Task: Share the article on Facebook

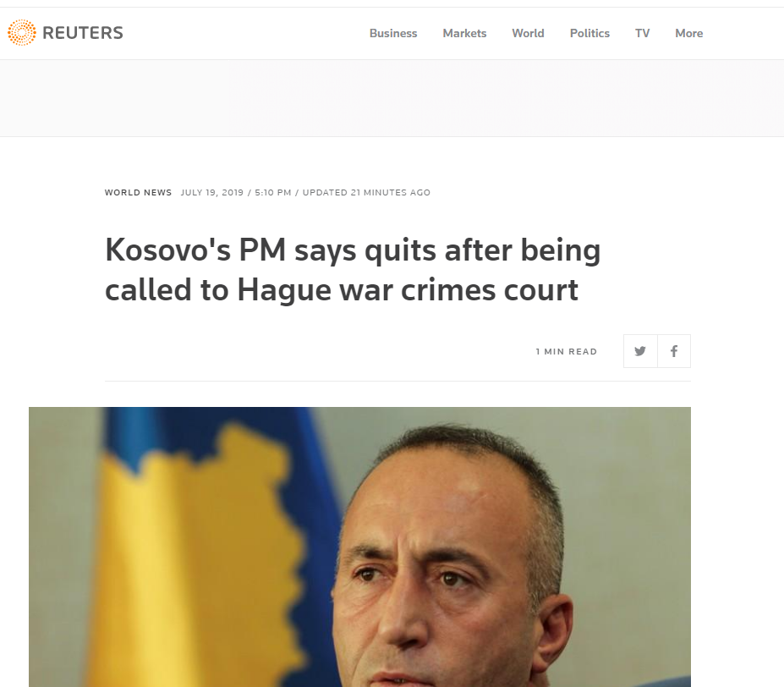Action: click(674, 351)
